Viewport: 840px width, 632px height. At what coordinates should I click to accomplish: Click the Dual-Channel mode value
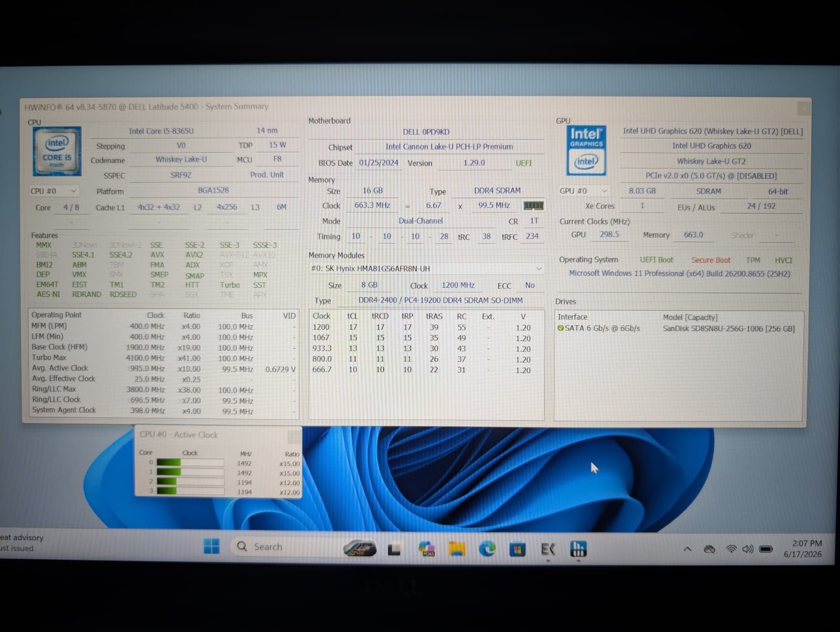coord(421,221)
